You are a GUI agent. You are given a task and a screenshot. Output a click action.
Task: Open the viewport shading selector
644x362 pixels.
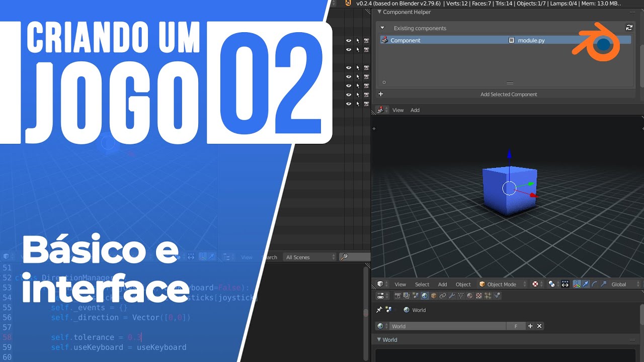tap(538, 284)
